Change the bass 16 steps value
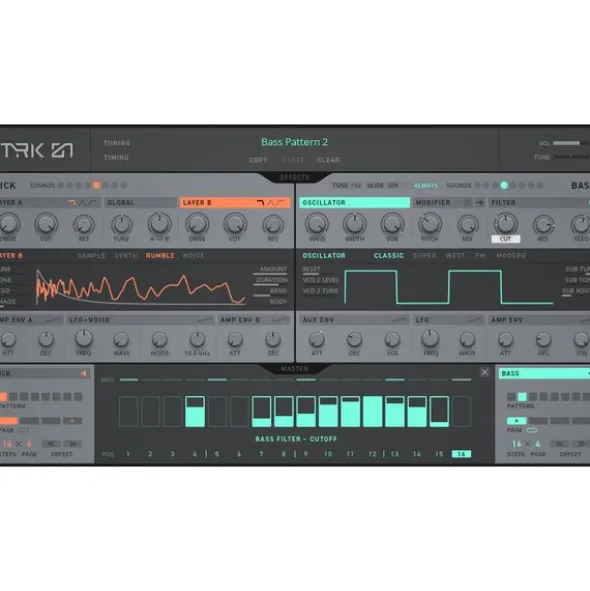Image resolution: width=590 pixels, height=591 pixels. [516, 444]
